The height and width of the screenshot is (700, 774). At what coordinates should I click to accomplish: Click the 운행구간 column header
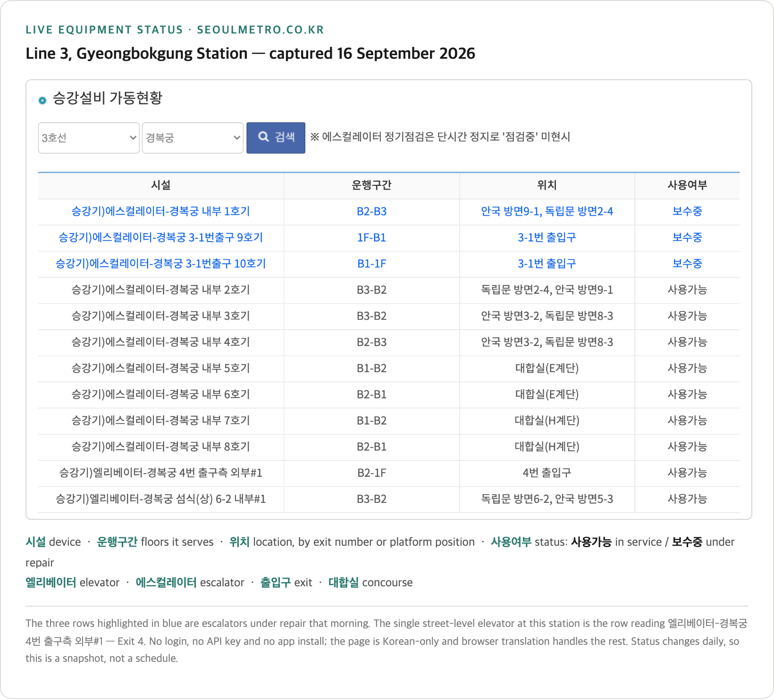pos(371,185)
